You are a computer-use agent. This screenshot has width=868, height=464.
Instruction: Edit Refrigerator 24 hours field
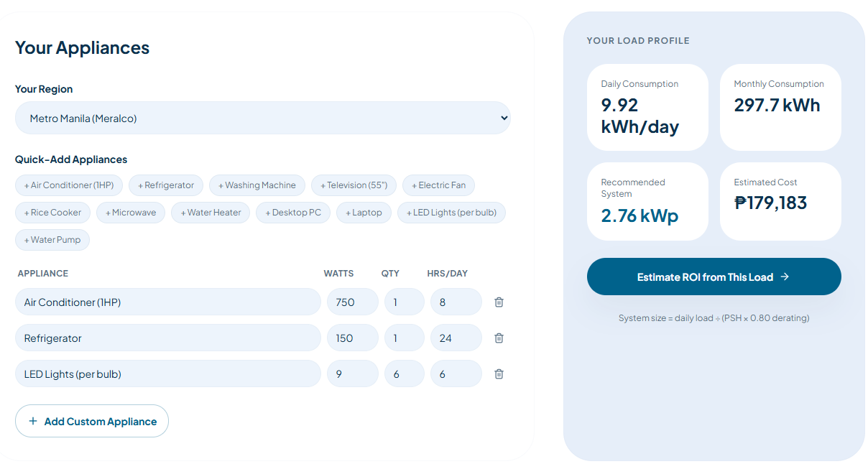click(x=456, y=338)
